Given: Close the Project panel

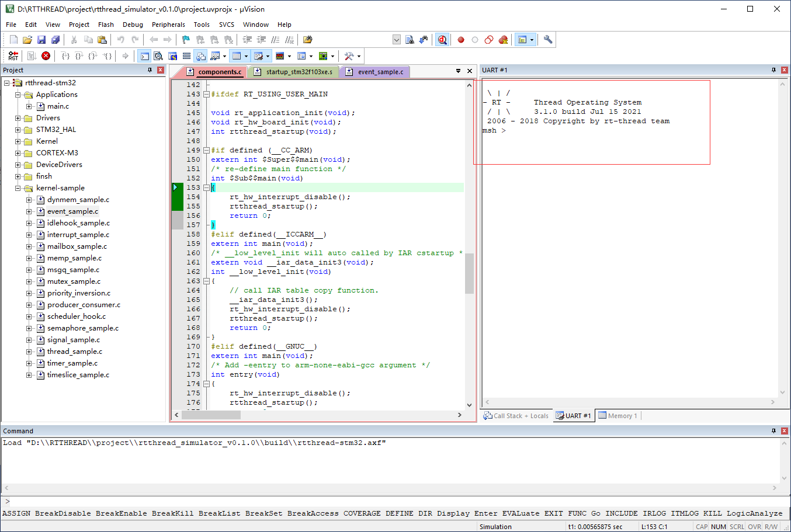Looking at the screenshot, I should [161, 70].
